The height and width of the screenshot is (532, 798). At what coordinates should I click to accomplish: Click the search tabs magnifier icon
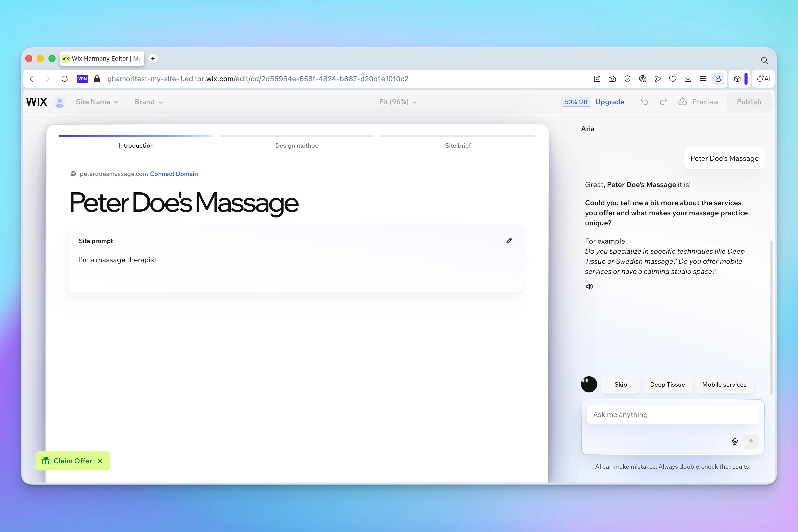pos(764,60)
